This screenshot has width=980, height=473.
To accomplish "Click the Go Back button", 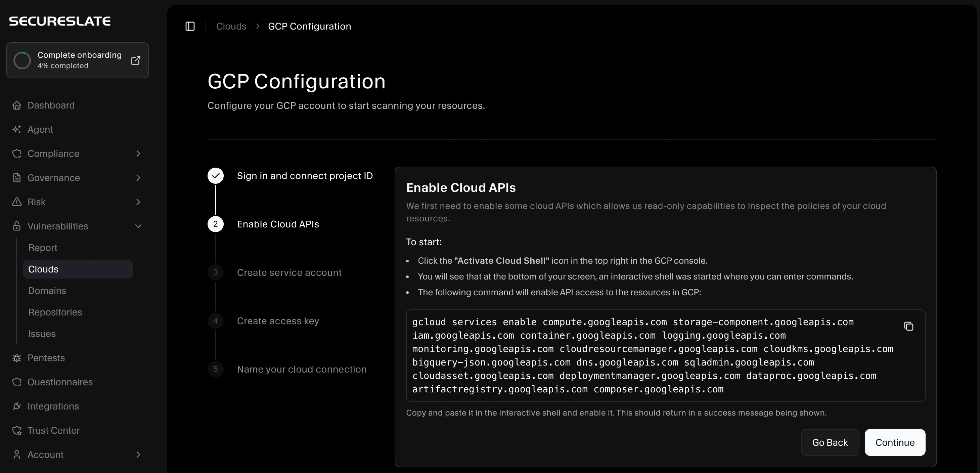I will (x=830, y=442).
